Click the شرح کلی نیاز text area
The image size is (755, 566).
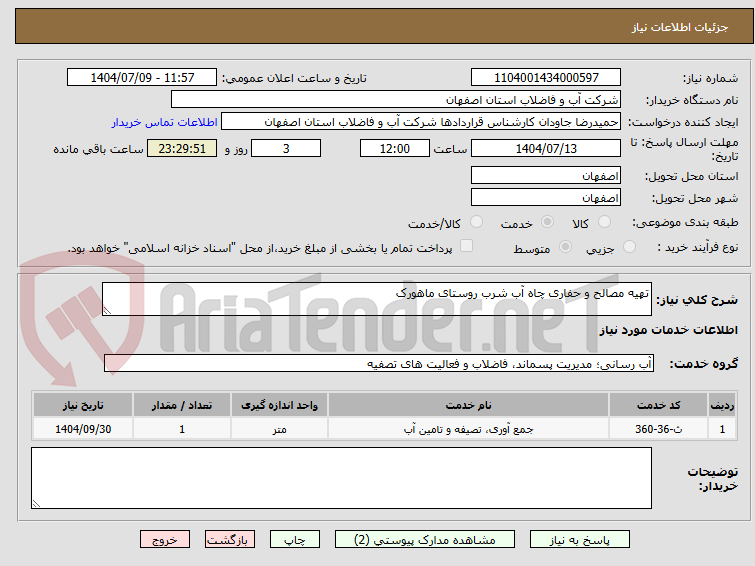coord(377,299)
